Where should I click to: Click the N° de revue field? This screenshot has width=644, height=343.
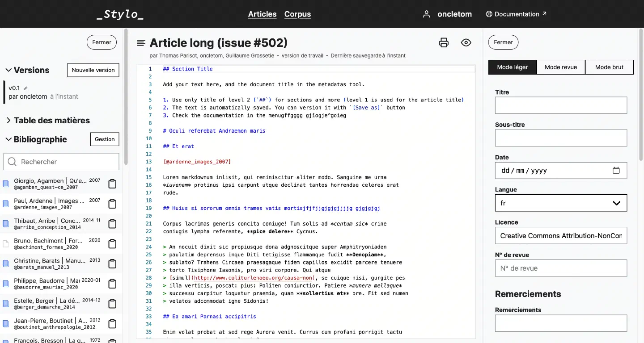click(x=561, y=268)
